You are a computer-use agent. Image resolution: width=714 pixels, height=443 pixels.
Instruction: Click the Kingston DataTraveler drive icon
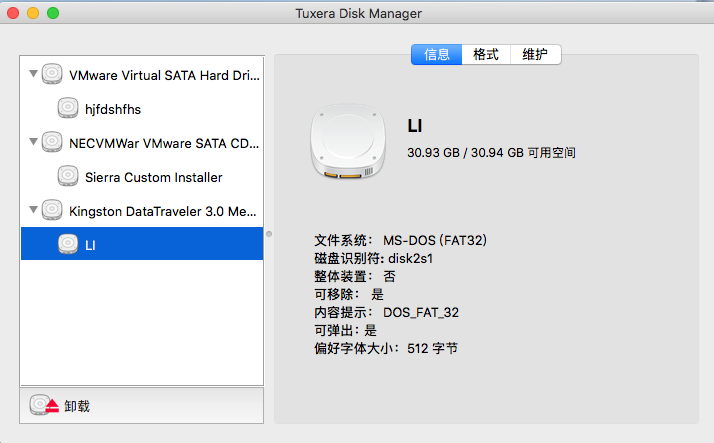(x=52, y=210)
